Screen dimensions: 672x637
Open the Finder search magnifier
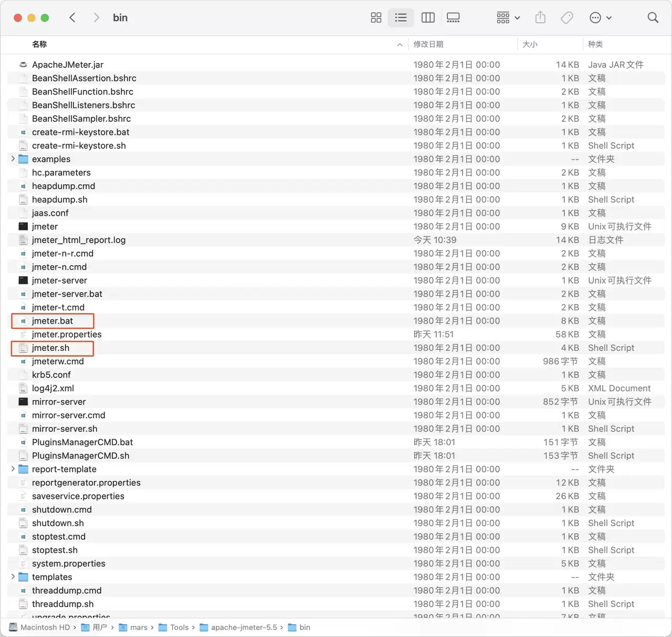653,18
